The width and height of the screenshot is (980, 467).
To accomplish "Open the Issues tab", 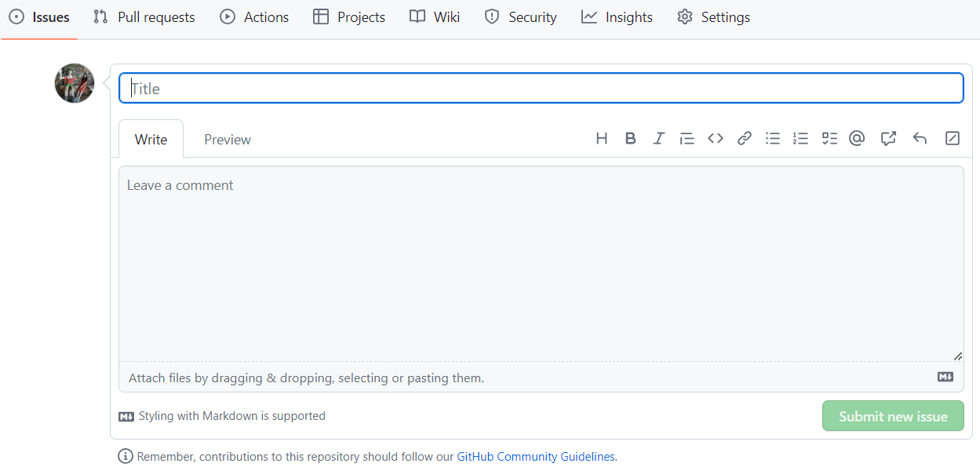I will (39, 17).
